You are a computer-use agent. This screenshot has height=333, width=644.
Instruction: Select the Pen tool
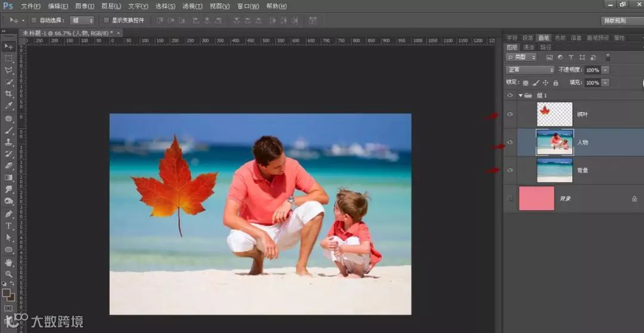click(x=8, y=214)
